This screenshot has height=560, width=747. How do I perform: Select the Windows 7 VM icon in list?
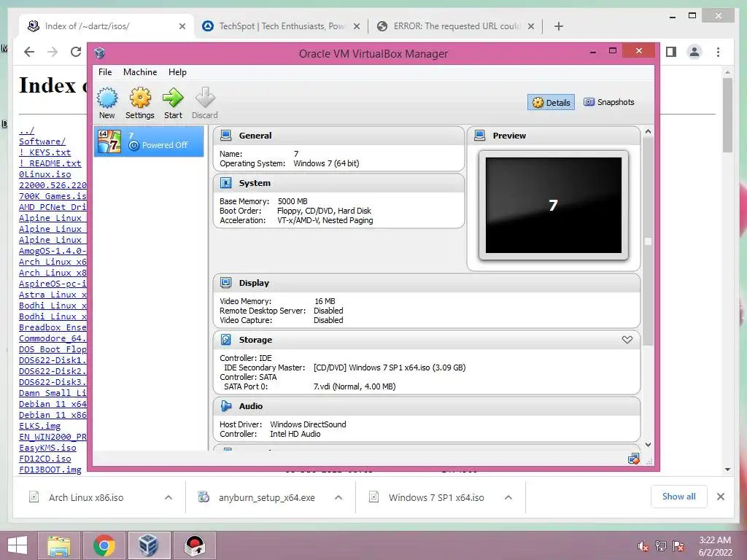tap(109, 141)
